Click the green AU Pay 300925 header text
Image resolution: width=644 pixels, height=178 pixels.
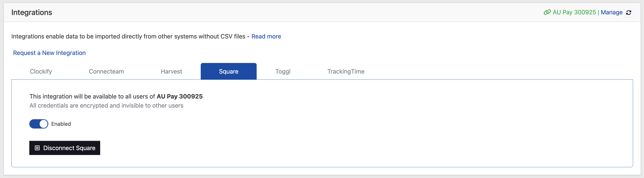click(574, 12)
